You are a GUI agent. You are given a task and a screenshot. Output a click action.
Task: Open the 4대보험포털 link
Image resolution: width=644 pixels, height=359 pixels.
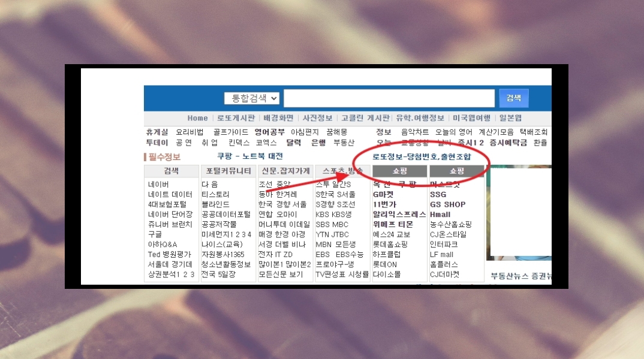[167, 204]
